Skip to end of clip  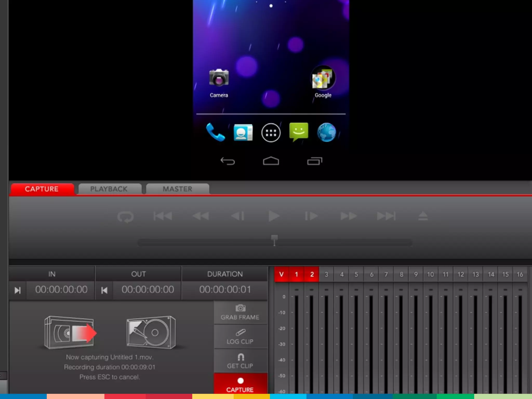point(386,216)
